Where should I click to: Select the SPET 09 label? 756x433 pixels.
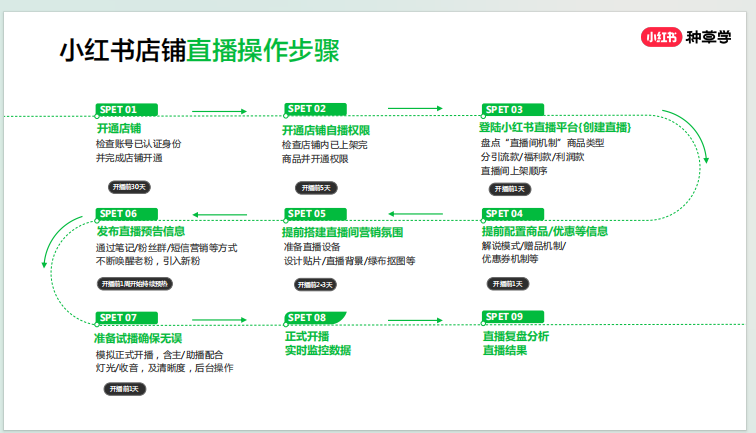pyautogui.click(x=513, y=317)
